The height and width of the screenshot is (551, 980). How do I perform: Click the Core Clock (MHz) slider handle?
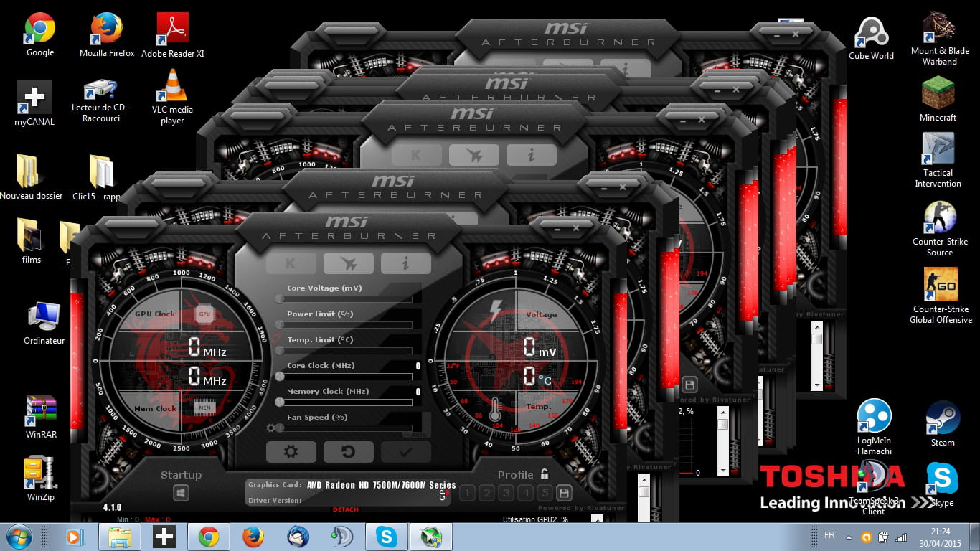coord(280,377)
